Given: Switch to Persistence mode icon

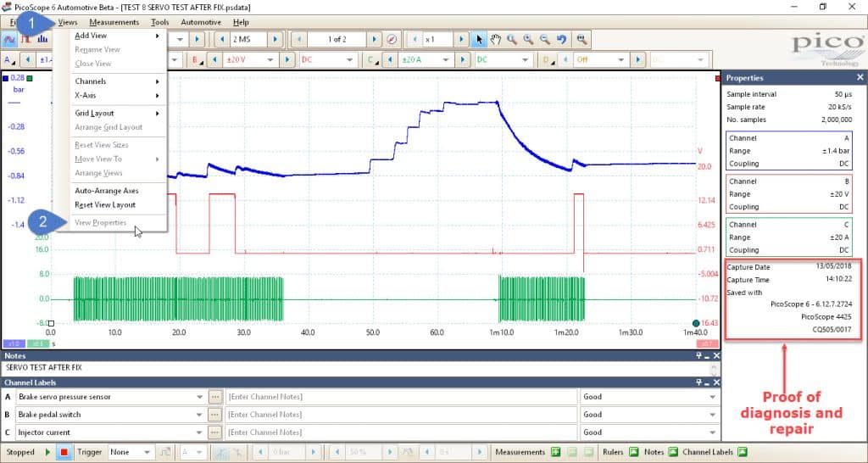Looking at the screenshot, I should (x=26, y=39).
